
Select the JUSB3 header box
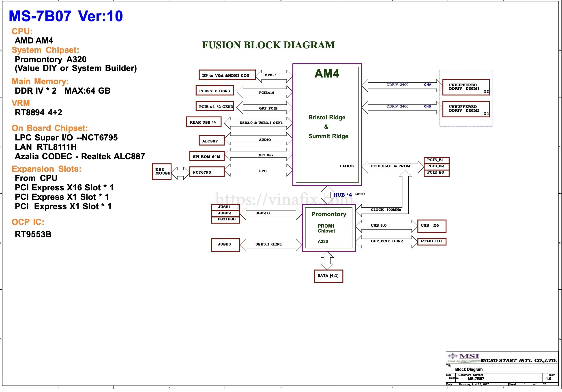[x=225, y=245]
